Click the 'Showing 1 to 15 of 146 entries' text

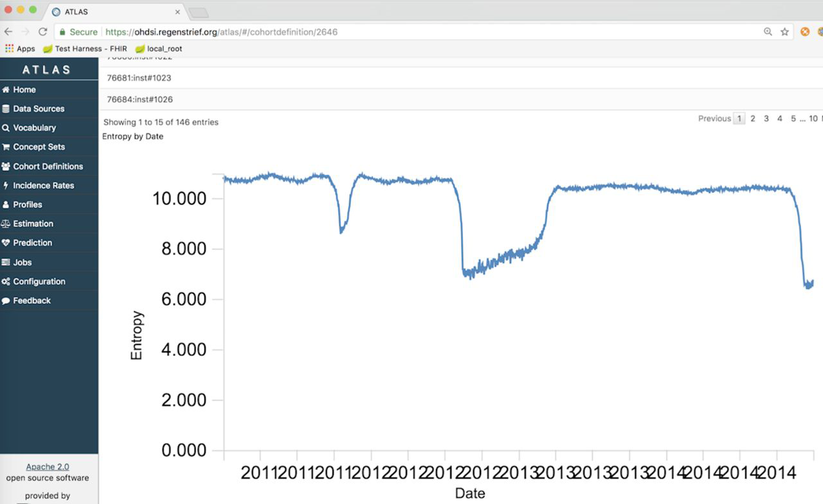(x=161, y=122)
